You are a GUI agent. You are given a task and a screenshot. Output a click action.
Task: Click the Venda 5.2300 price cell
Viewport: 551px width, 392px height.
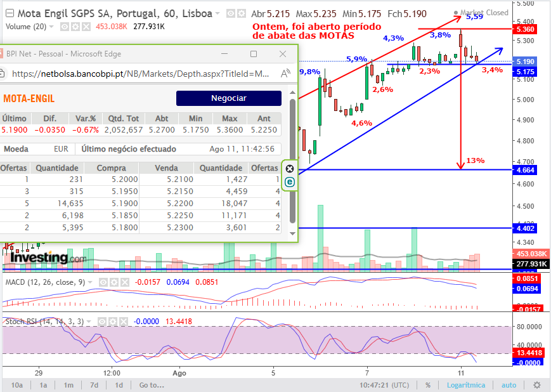point(180,228)
